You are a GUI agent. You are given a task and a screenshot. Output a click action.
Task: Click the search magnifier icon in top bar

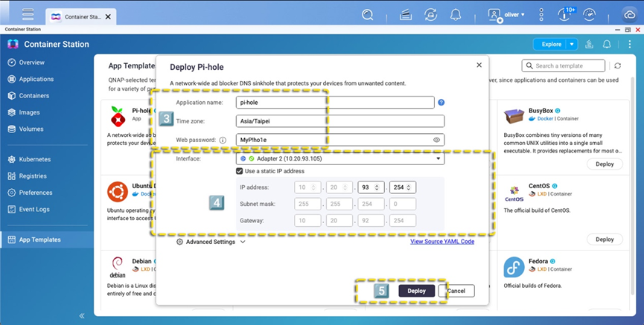[x=367, y=14]
